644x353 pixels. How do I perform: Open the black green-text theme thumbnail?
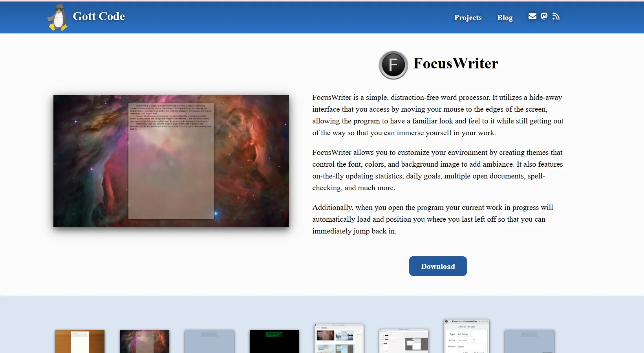(x=274, y=341)
